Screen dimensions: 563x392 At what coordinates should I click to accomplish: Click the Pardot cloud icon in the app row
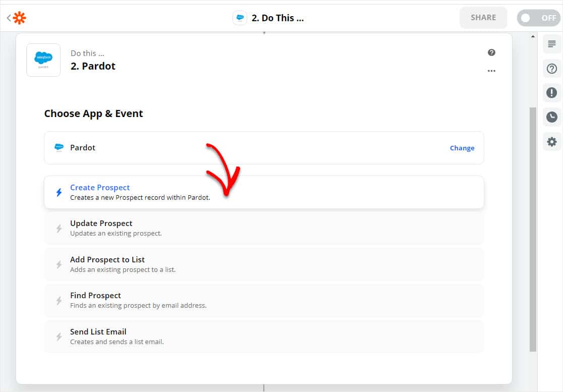tap(59, 147)
